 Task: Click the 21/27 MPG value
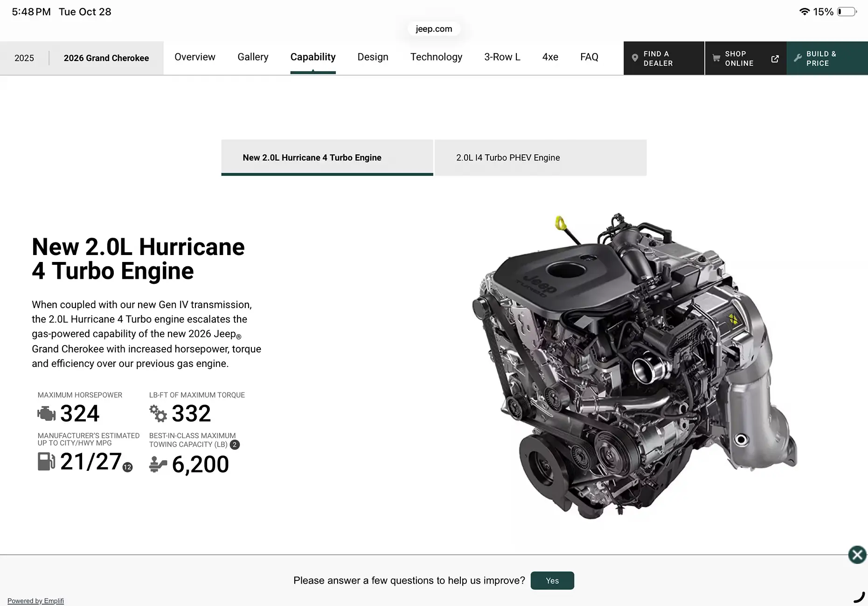coord(91,461)
